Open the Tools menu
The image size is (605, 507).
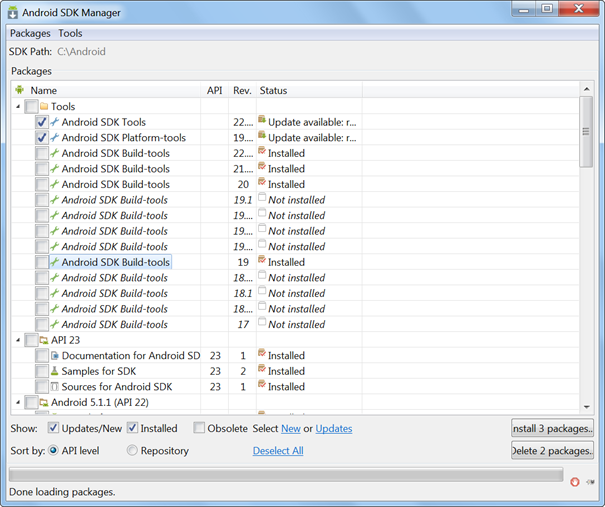coord(70,33)
